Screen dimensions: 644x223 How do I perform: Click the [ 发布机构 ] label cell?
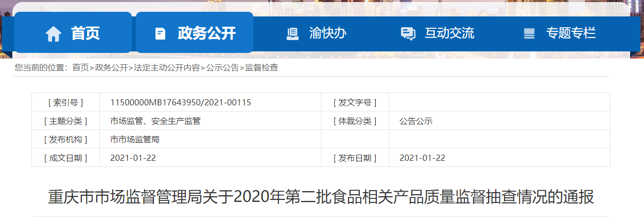[65, 139]
